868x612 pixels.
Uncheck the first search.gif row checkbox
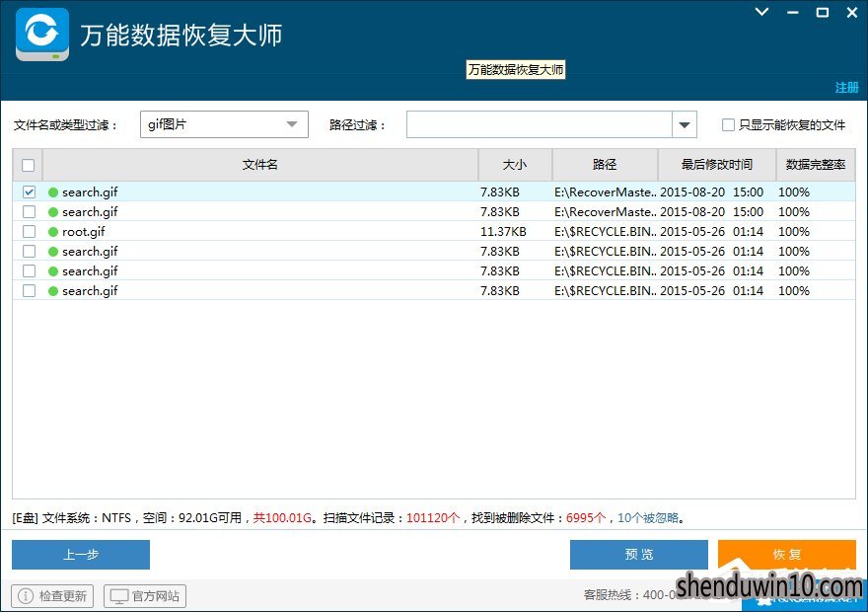point(29,192)
